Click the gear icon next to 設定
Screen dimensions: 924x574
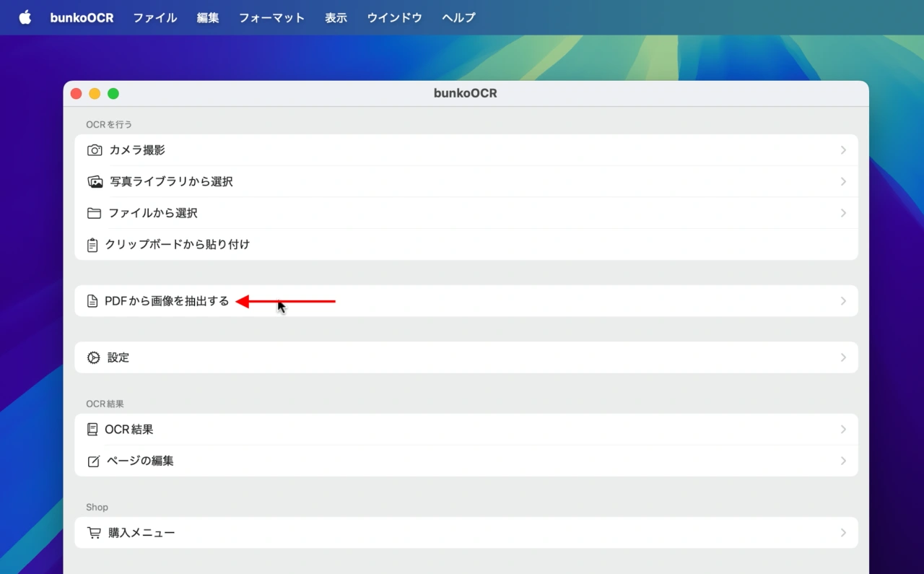click(93, 357)
